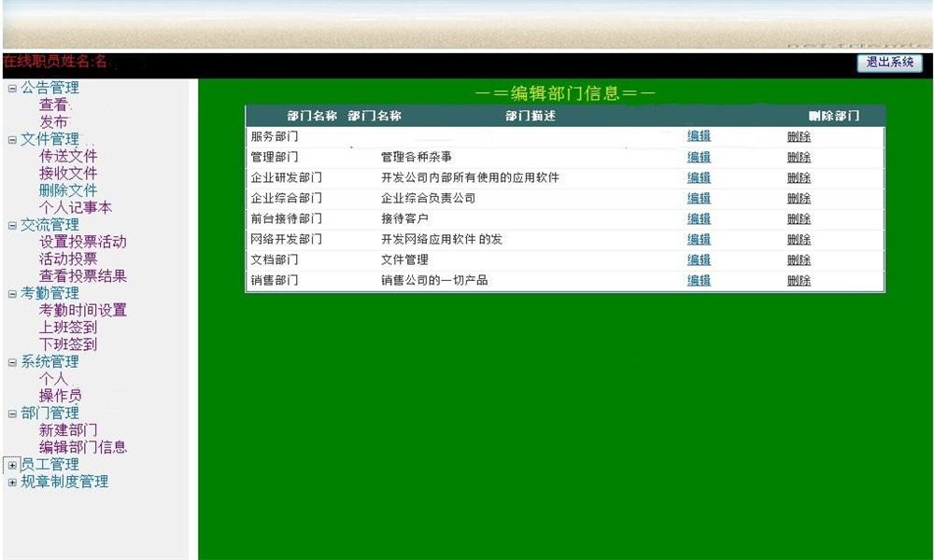Screen dimensions: 934x560
Task: Click 删除 for 网络开发部门 row
Action: (x=799, y=240)
